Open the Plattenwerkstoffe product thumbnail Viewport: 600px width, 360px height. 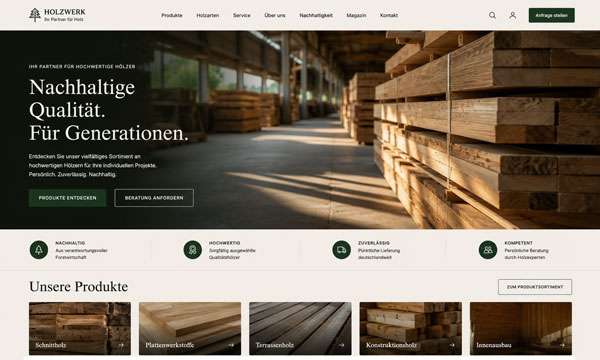click(190, 329)
